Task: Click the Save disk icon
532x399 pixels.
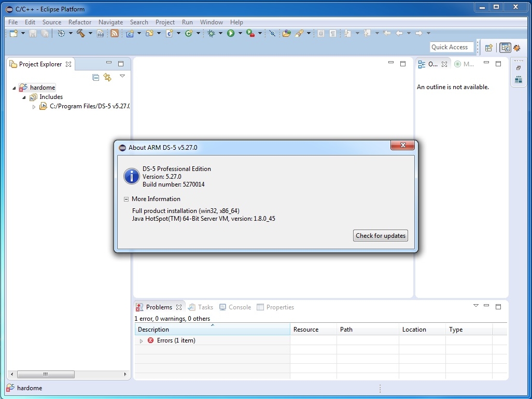Action: 33,33
